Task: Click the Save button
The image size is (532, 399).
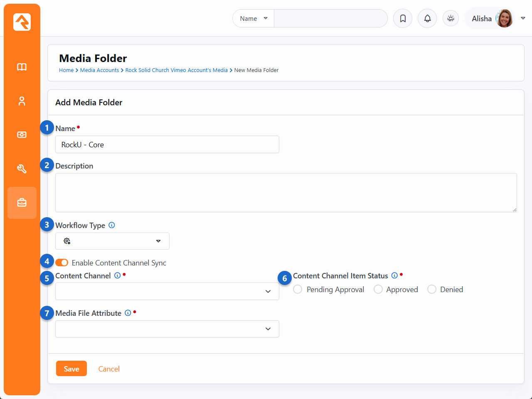Action: click(x=71, y=369)
